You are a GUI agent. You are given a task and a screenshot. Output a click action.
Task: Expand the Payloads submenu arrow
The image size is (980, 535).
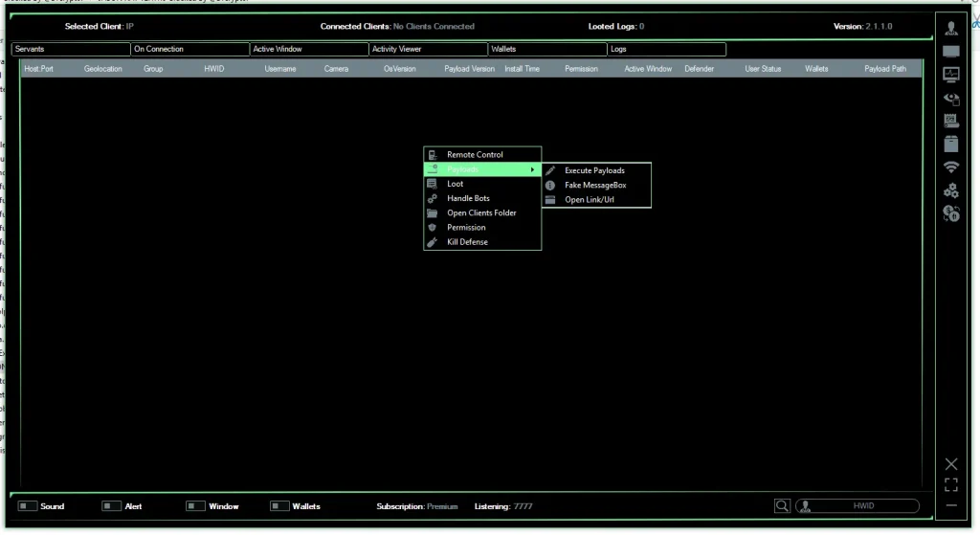click(532, 169)
